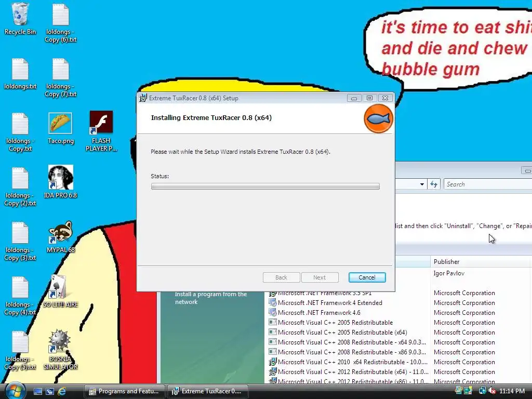Launch Internet Explorer from quick launch

coord(62,391)
